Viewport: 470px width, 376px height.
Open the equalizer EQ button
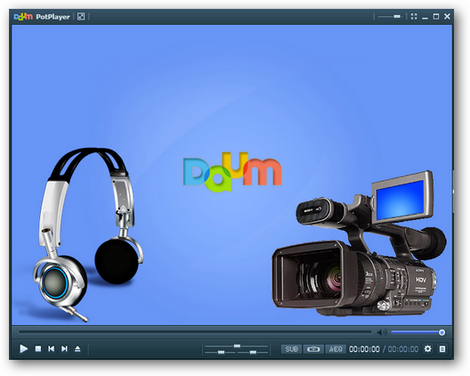pos(335,349)
